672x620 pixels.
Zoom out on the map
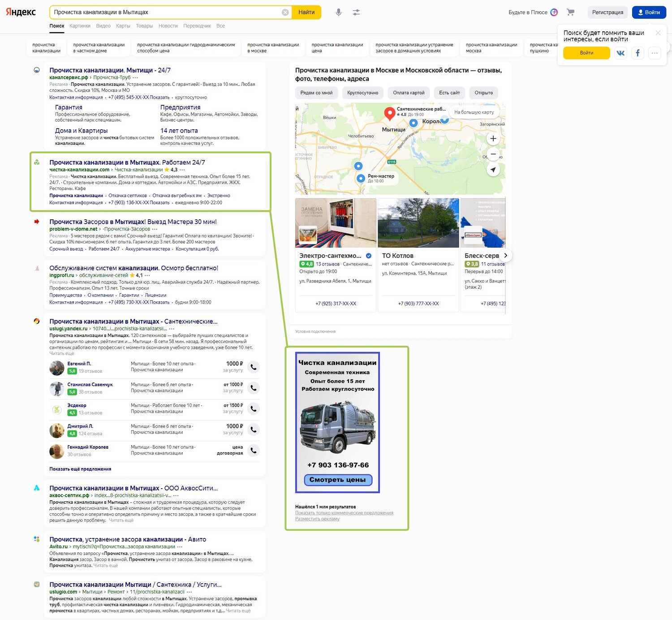tap(493, 154)
